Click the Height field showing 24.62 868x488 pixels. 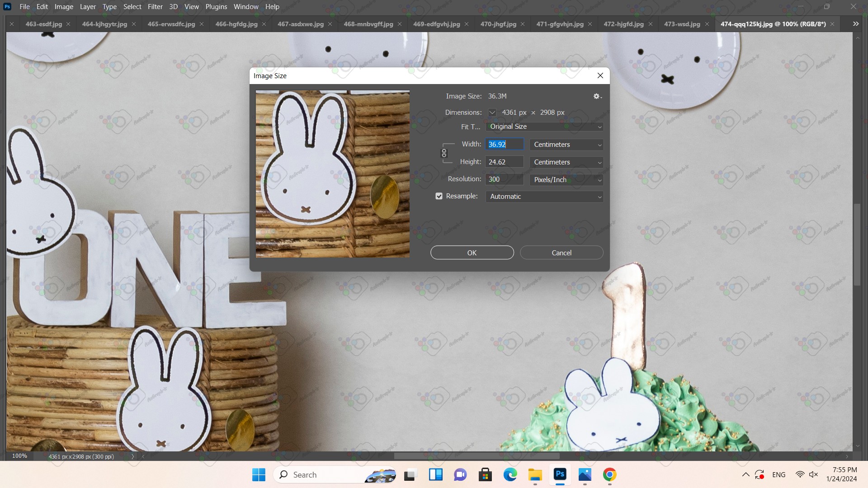coord(505,162)
